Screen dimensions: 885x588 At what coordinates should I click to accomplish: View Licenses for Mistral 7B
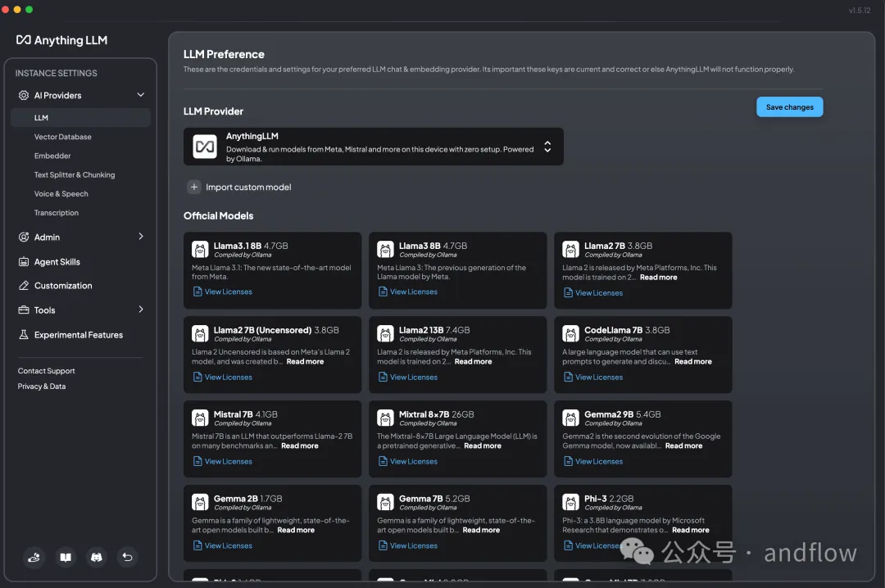(x=222, y=461)
